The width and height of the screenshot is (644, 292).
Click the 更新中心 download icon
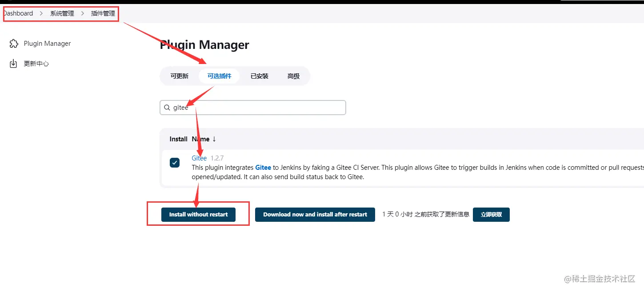(14, 64)
